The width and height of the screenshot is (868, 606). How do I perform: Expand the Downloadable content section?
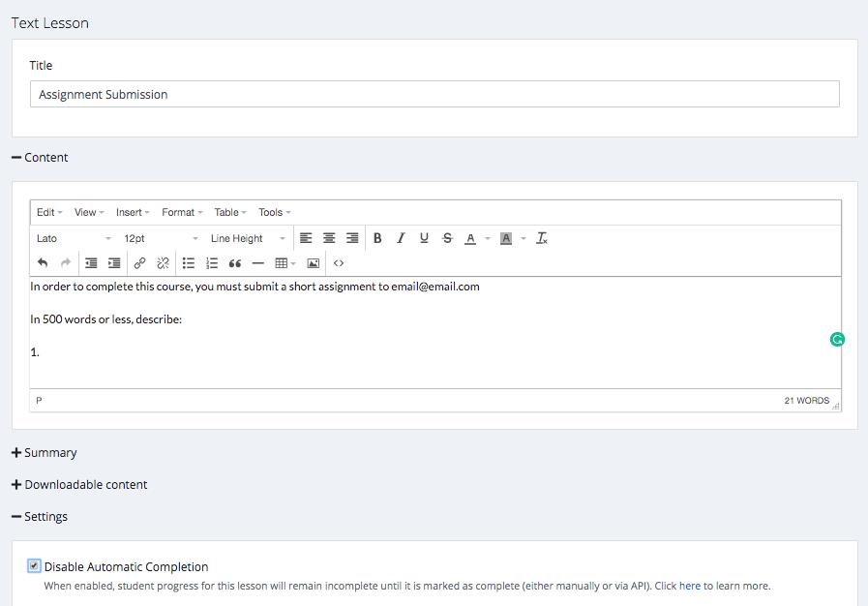click(79, 485)
